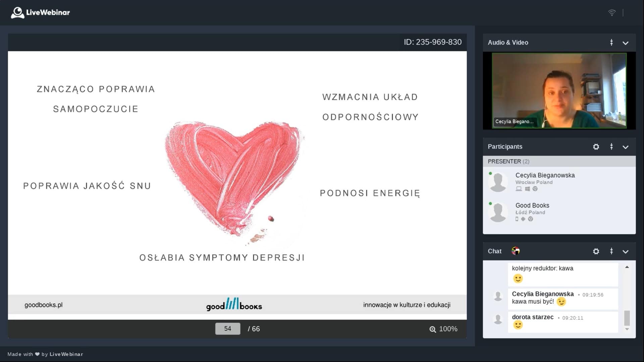Open Chat panel settings gear
The width and height of the screenshot is (644, 362).
(x=596, y=251)
